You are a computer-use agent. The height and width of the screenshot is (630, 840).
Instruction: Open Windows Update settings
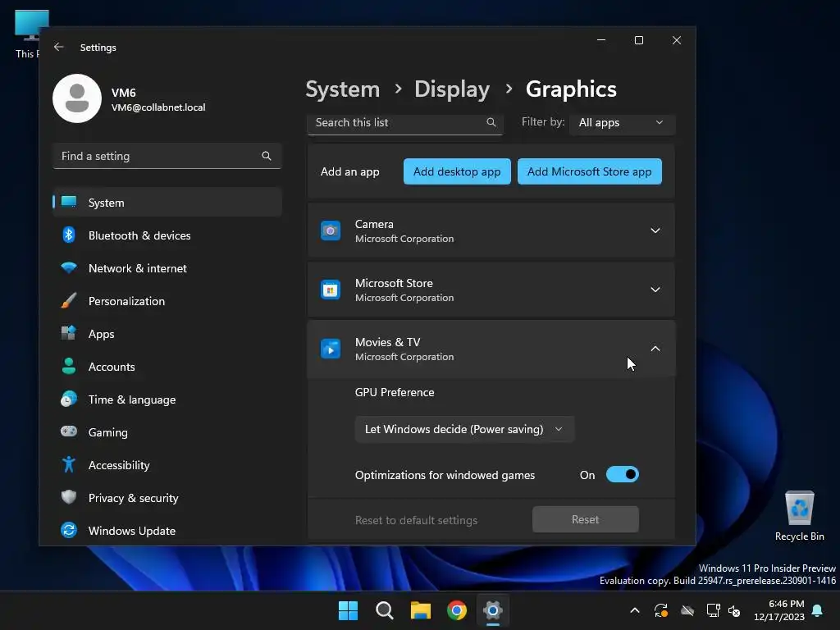167,531
